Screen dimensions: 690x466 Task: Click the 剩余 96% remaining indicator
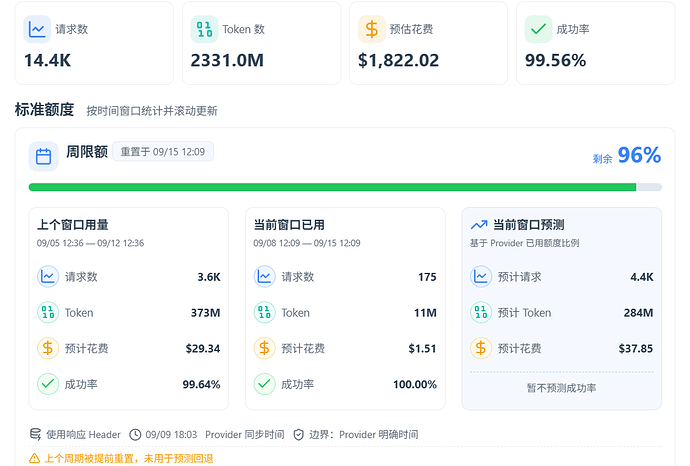point(627,155)
